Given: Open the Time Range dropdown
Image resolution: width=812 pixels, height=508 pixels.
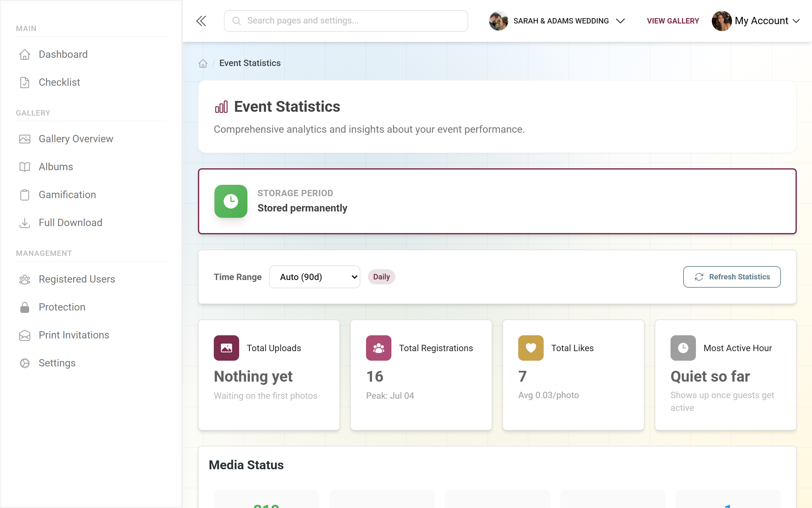Looking at the screenshot, I should tap(314, 277).
